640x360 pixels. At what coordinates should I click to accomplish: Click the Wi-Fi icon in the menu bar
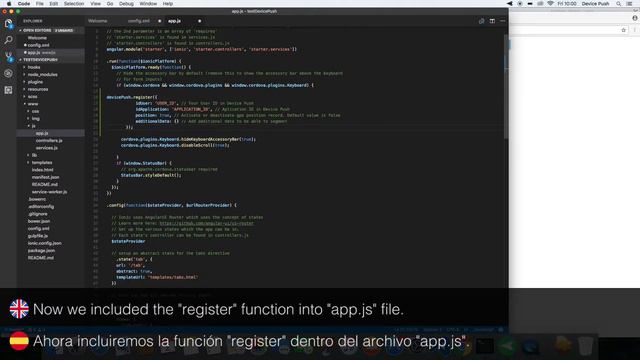click(550, 4)
